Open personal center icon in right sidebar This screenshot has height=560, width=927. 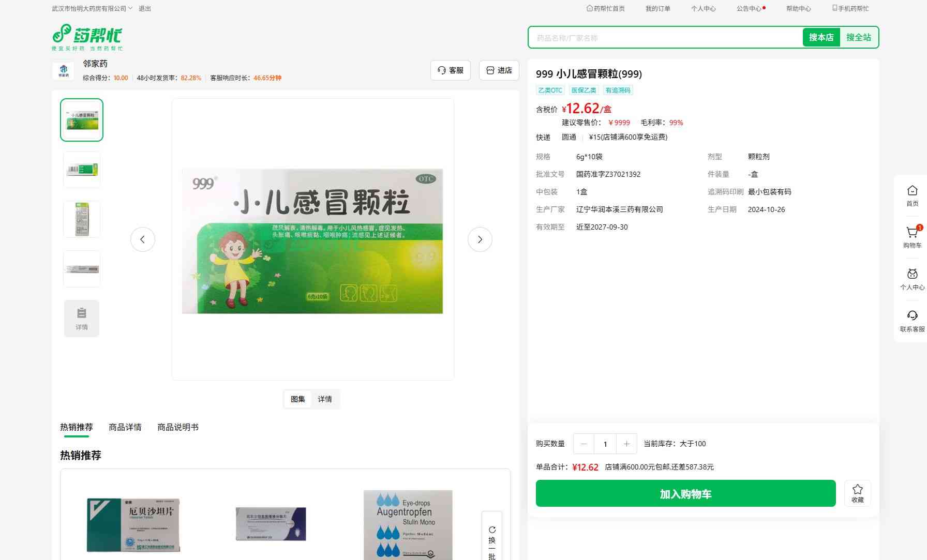912,275
